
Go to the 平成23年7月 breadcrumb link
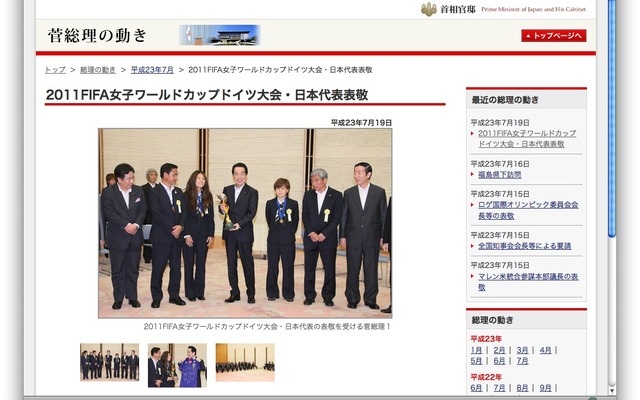(x=152, y=70)
